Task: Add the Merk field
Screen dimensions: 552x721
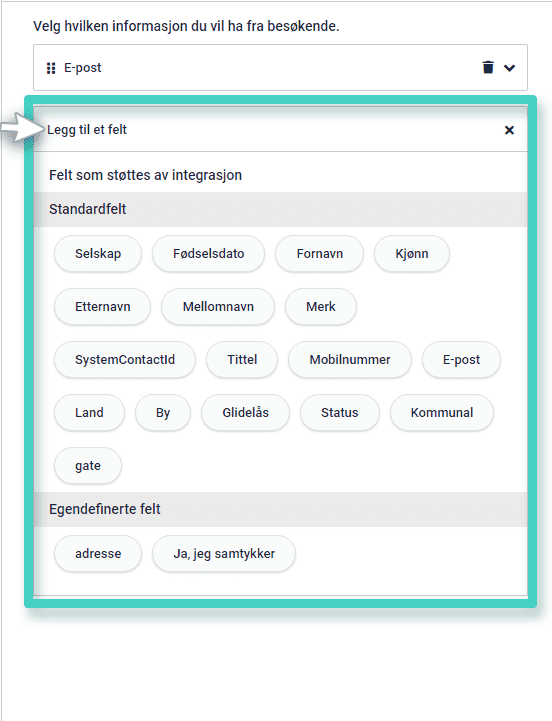Action: tap(321, 306)
